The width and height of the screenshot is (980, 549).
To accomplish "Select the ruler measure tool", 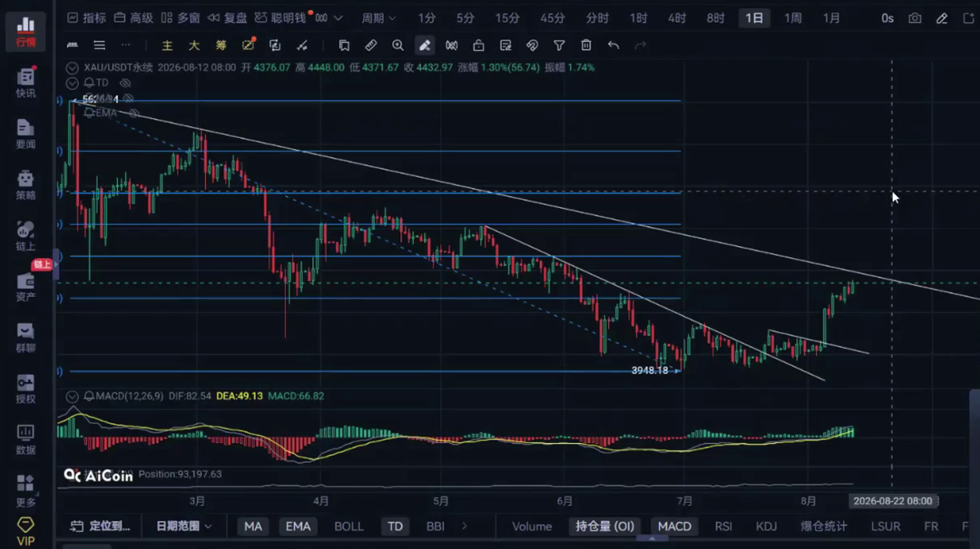I will tap(371, 45).
